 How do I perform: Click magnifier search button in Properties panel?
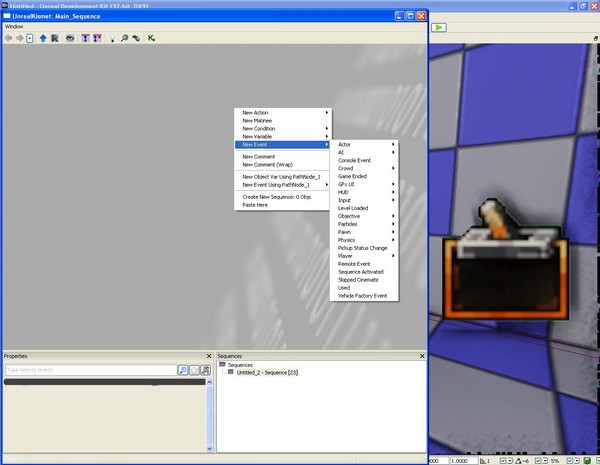183,370
